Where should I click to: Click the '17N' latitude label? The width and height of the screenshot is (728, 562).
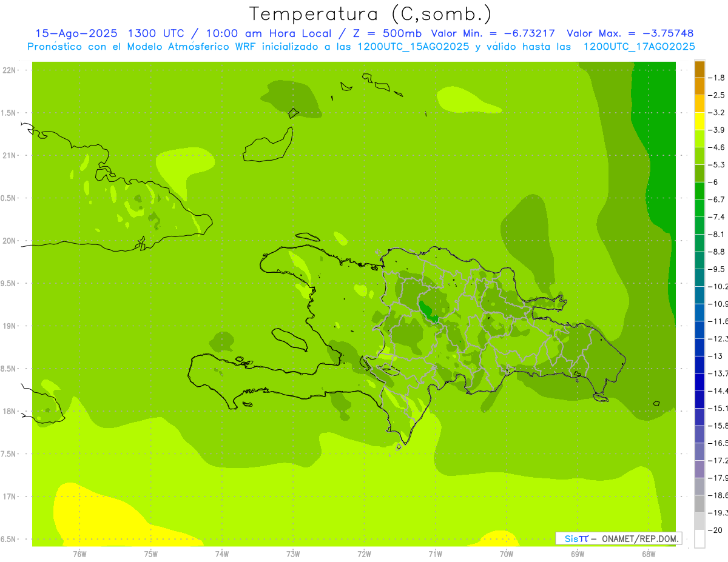(9, 497)
